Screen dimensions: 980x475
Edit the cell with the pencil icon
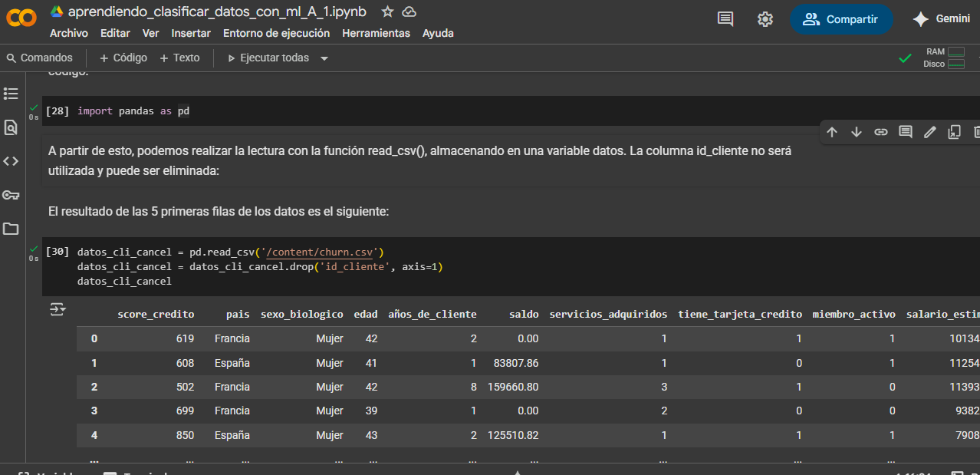[930, 132]
